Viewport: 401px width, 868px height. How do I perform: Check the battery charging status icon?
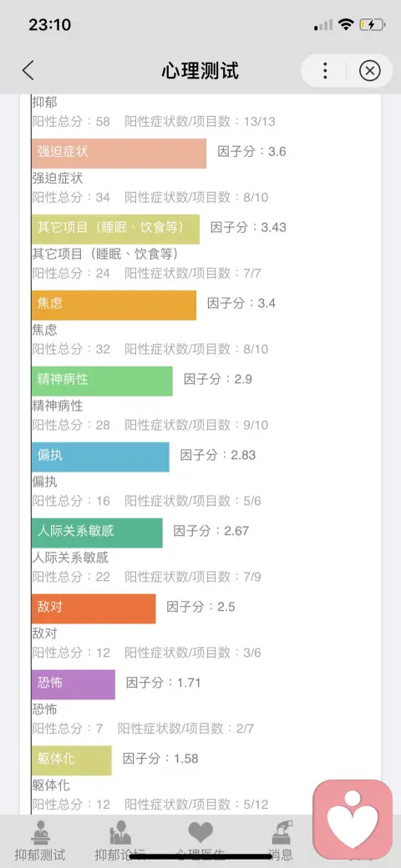[371, 25]
